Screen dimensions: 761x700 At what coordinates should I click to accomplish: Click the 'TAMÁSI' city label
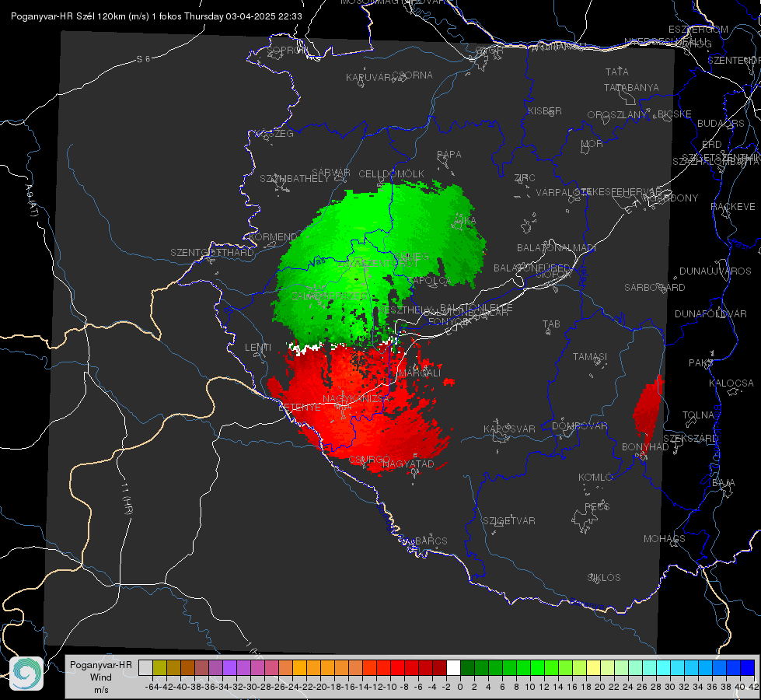(590, 356)
